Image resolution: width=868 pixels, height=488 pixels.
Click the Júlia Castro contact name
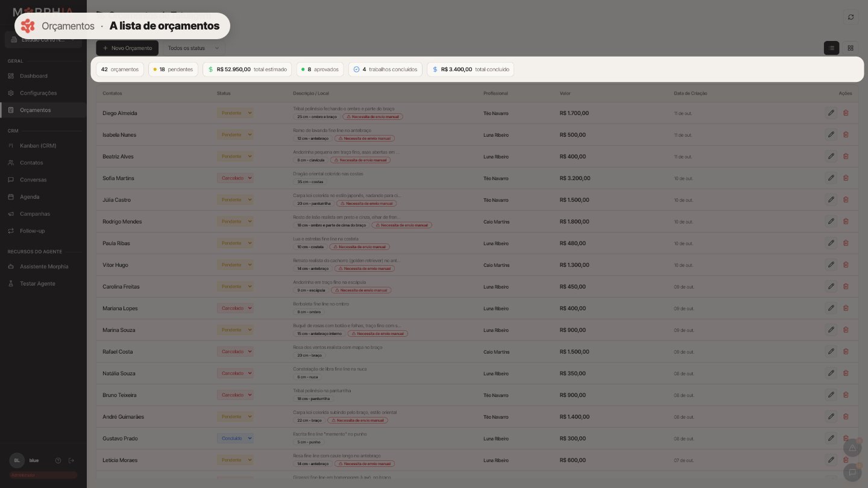click(116, 200)
